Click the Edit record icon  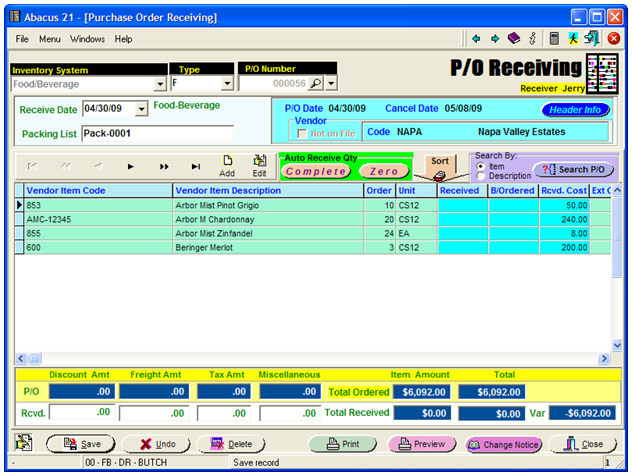259,160
